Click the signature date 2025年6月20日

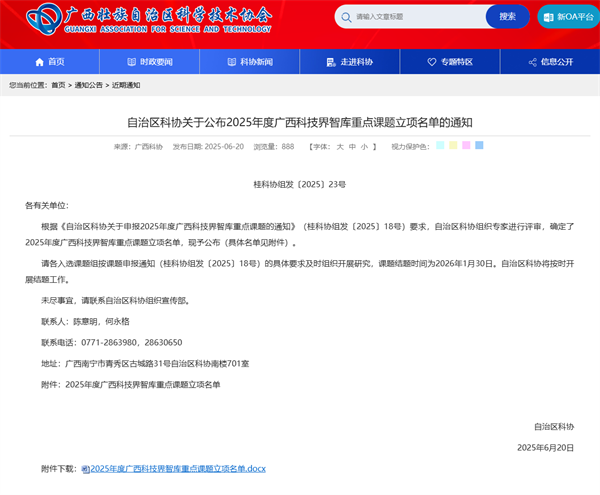[x=545, y=448]
